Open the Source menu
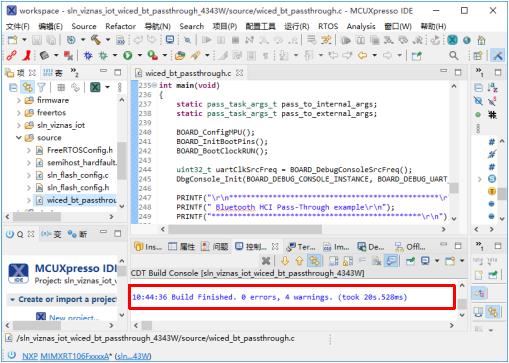The width and height of the screenshot is (509, 363). 84,26
